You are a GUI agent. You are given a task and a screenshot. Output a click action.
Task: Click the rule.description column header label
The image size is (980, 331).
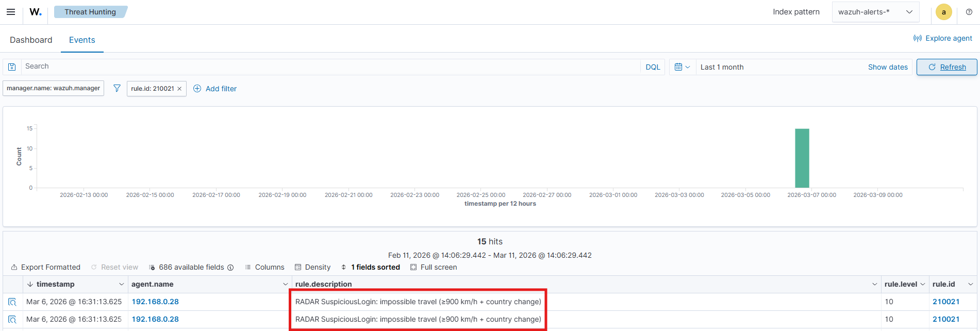point(323,284)
